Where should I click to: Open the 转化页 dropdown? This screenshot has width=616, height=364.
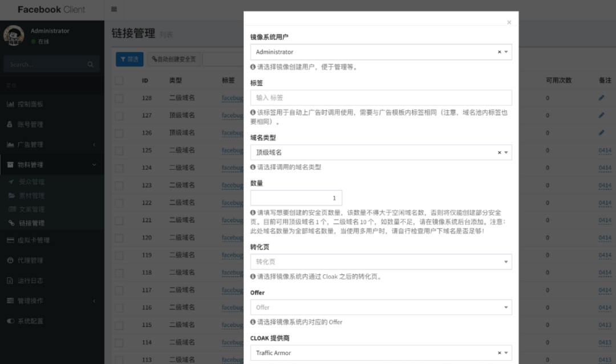[x=381, y=261]
